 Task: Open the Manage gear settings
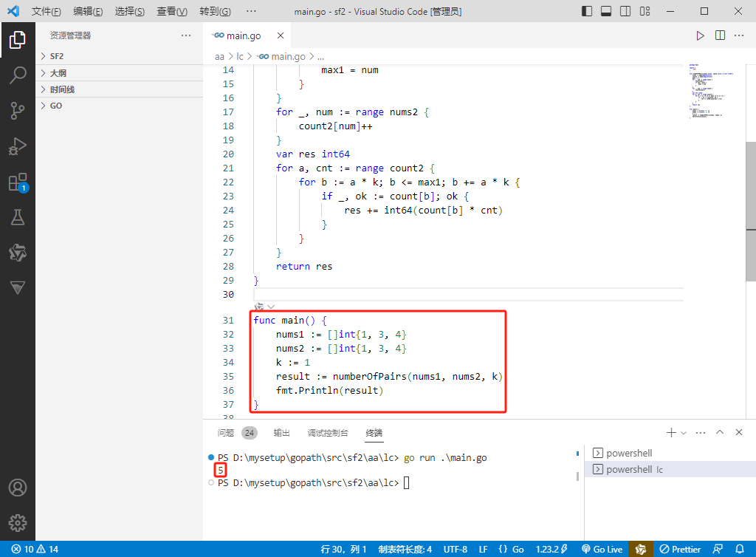point(18,523)
